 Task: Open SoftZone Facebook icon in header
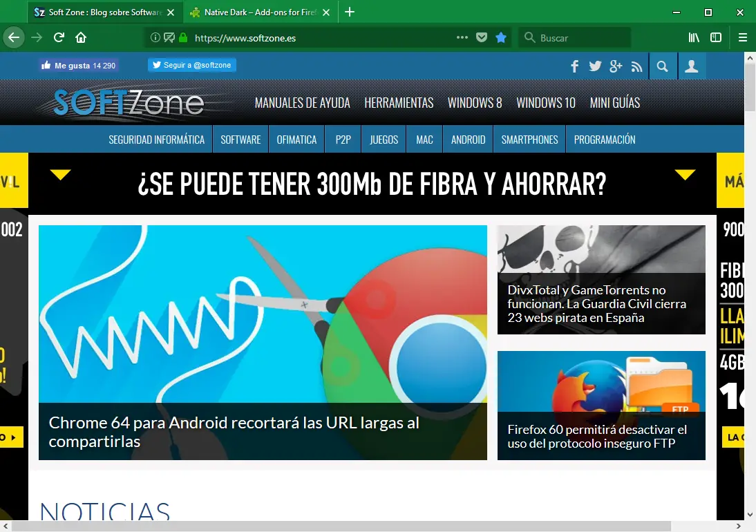tap(574, 66)
